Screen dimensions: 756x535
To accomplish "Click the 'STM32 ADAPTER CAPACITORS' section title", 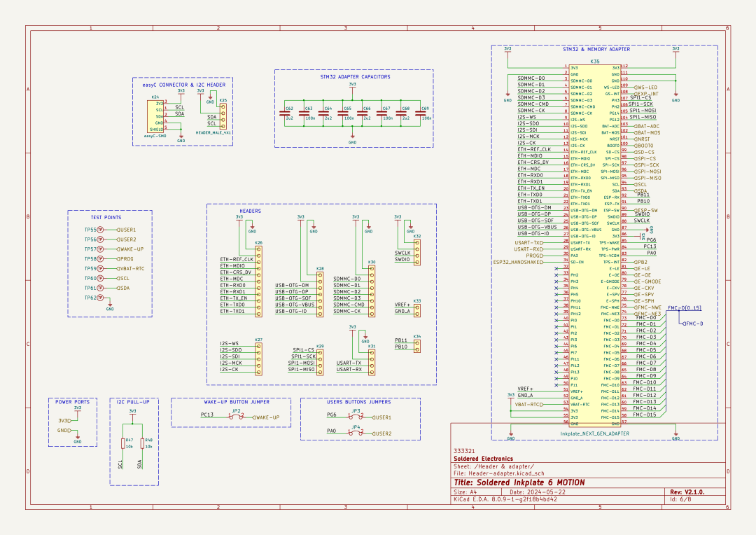I will click(356, 77).
